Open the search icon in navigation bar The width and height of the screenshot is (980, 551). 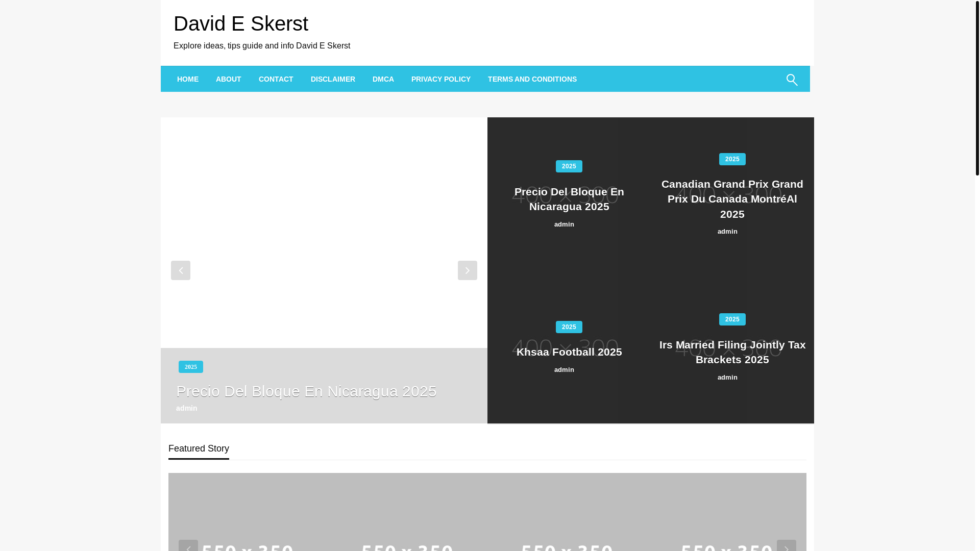pos(792,80)
